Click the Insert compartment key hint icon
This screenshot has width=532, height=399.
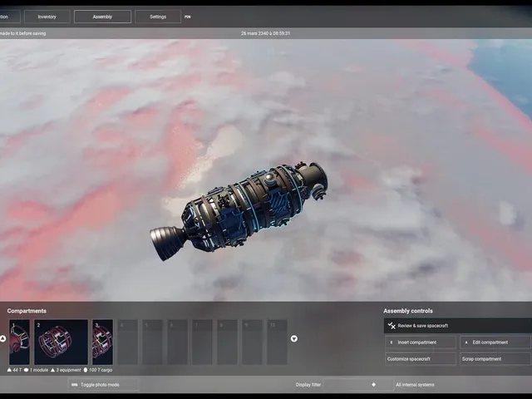click(392, 342)
